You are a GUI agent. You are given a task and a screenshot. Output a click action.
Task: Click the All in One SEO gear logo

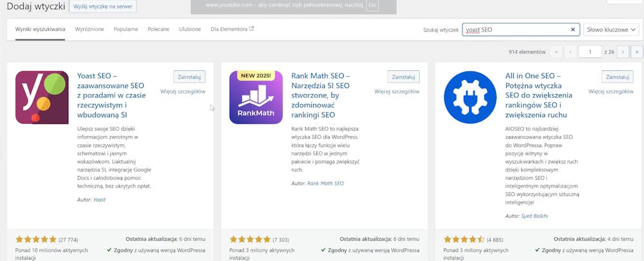point(470,97)
